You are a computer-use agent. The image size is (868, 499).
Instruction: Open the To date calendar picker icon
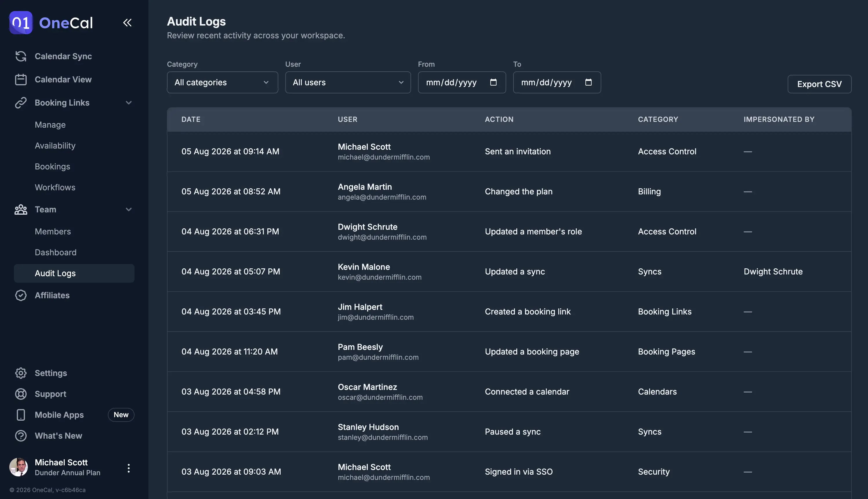pyautogui.click(x=588, y=82)
